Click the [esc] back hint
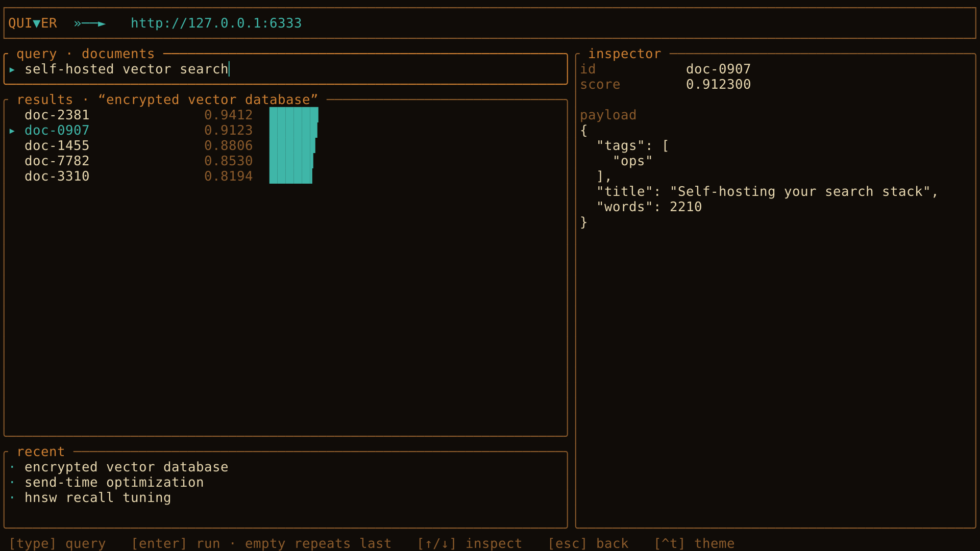 click(x=588, y=543)
